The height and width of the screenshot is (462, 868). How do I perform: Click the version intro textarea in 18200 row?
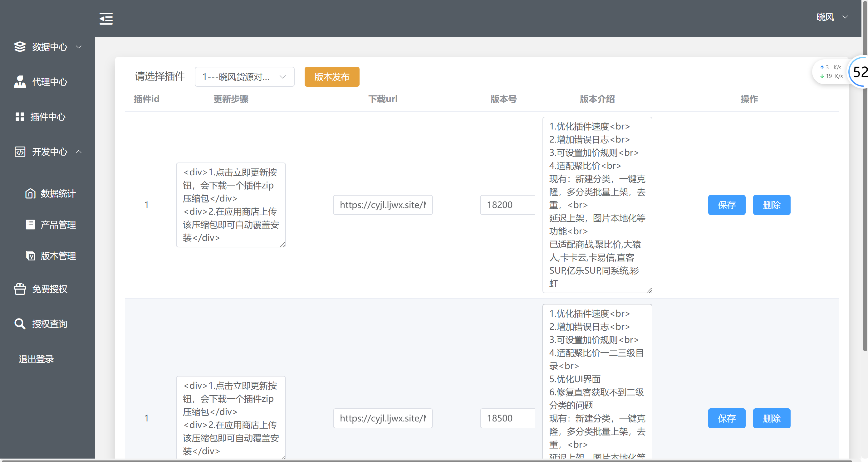click(597, 205)
